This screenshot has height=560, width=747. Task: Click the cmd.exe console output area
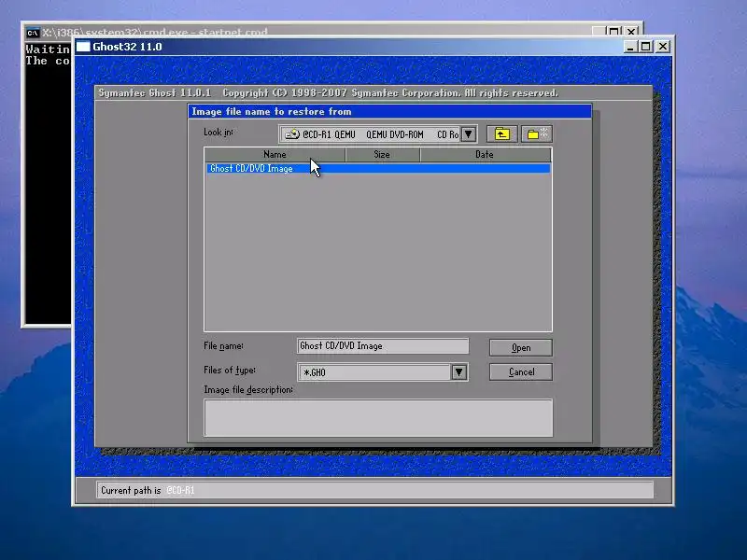click(x=48, y=183)
